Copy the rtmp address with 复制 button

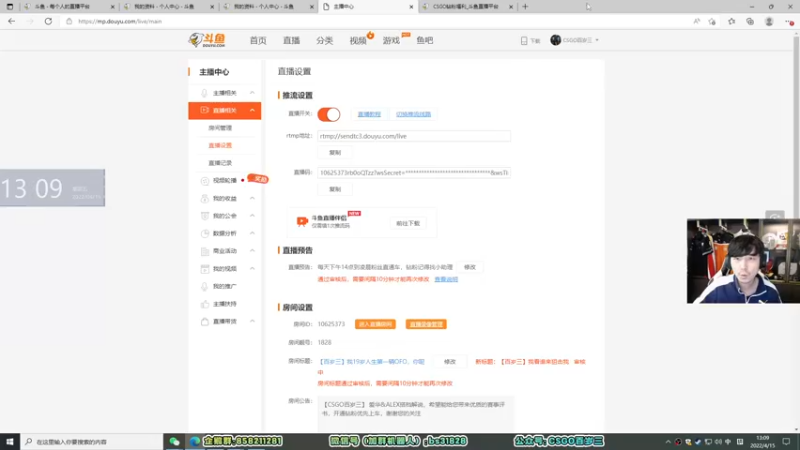coord(335,153)
